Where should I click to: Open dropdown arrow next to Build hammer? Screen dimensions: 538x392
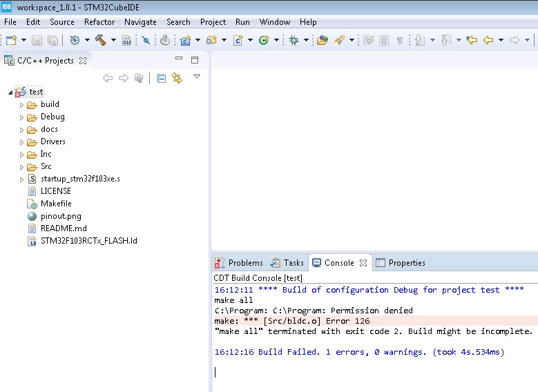pyautogui.click(x=113, y=40)
